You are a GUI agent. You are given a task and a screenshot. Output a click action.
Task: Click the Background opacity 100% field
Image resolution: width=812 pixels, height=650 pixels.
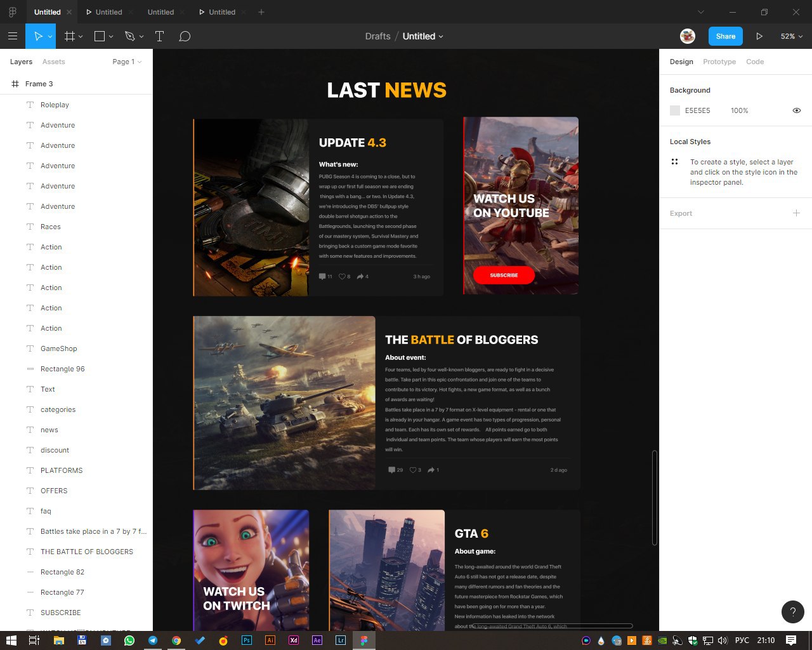point(740,110)
